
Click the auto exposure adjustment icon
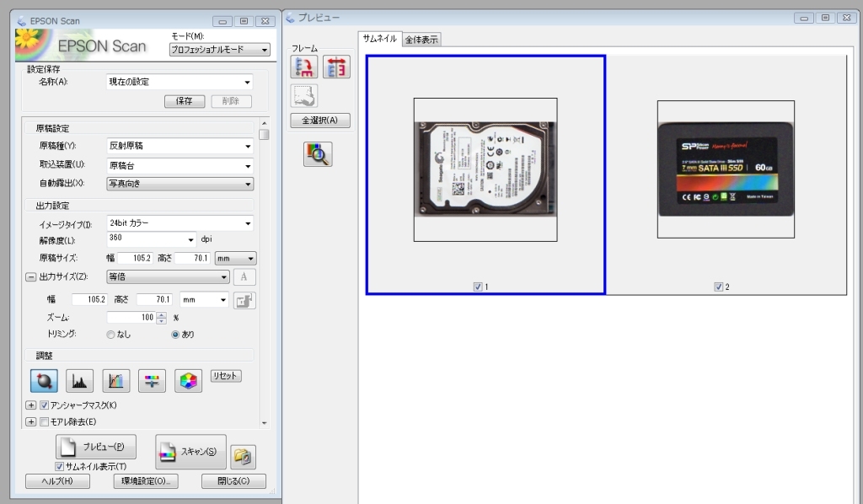pos(44,381)
